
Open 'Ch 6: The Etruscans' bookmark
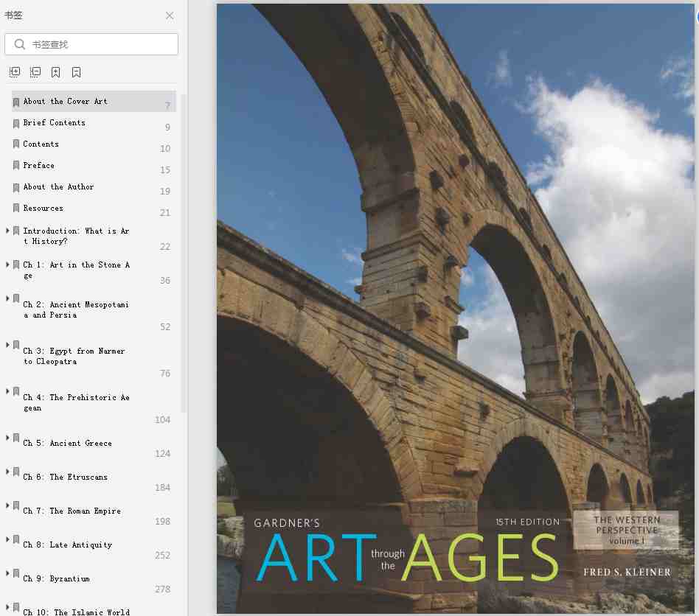coord(65,477)
